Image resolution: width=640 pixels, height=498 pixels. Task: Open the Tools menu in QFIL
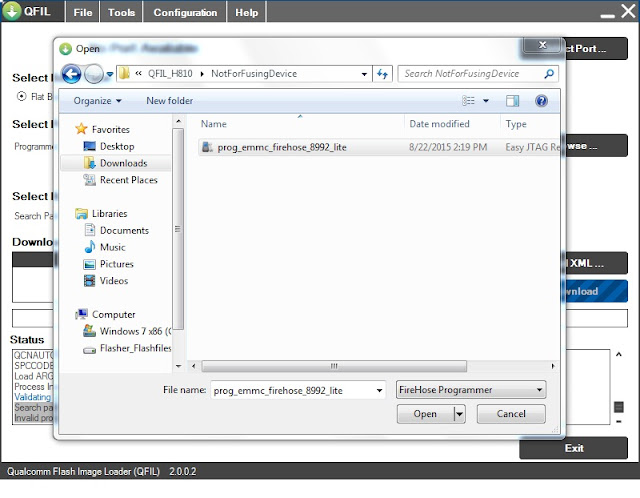click(x=121, y=12)
